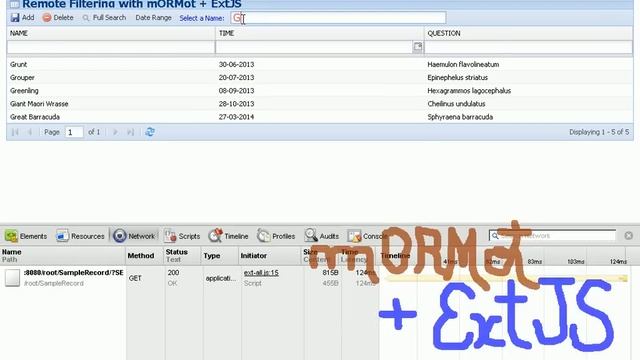Open the date picker in TIME filter

[x=418, y=47]
